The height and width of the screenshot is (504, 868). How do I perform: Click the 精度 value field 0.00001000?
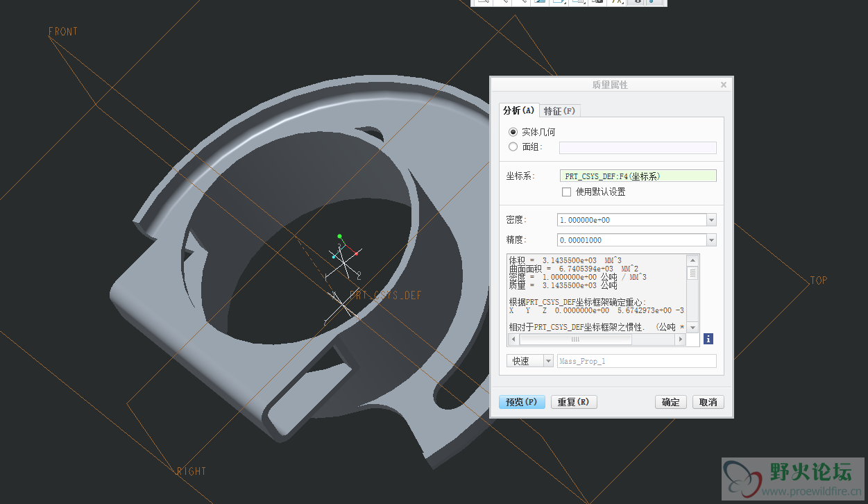tap(632, 240)
